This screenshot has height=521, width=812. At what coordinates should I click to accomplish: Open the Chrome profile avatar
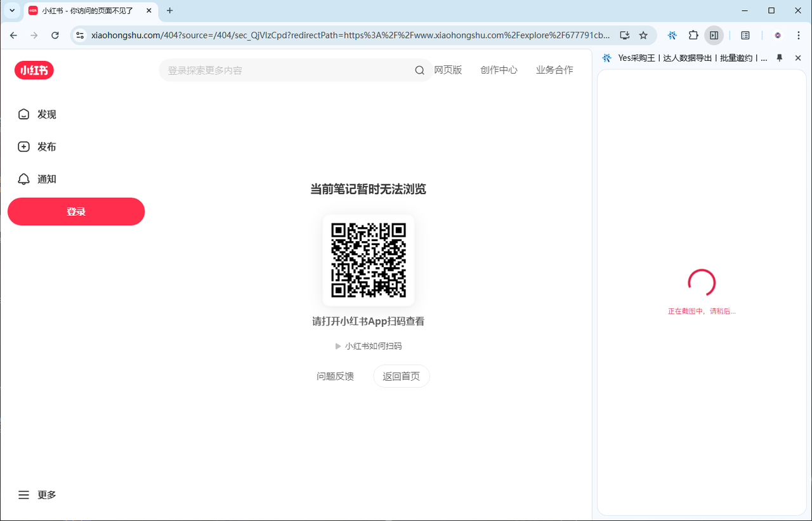coord(778,36)
